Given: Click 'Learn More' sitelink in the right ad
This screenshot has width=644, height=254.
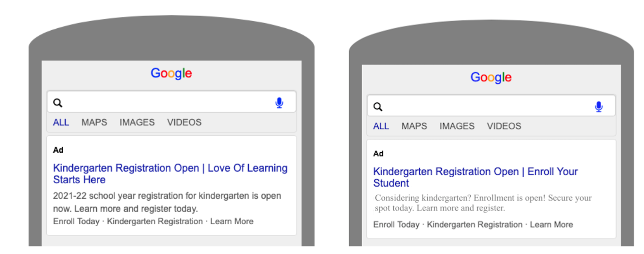Looking at the screenshot, I should (551, 225).
